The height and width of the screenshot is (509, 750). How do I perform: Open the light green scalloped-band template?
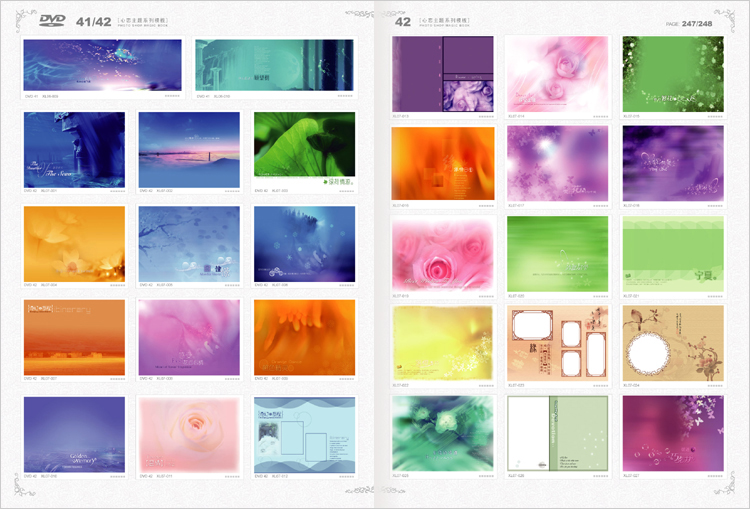[673, 254]
